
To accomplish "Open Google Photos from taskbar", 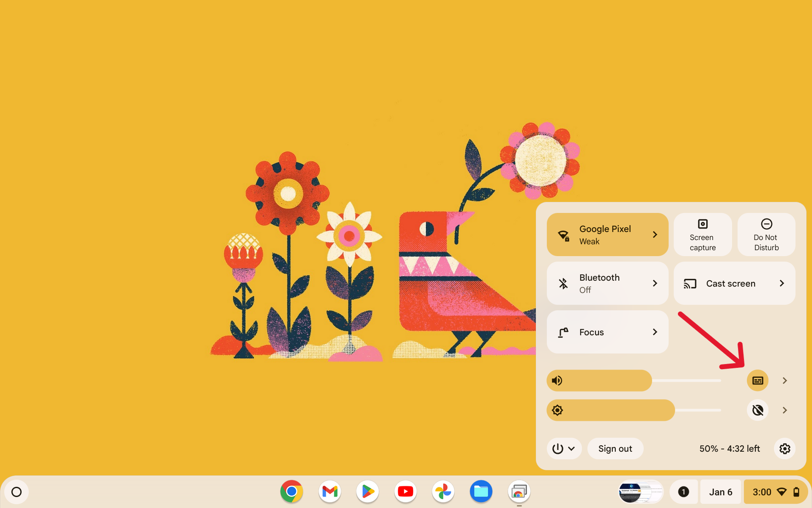I will [x=442, y=491].
